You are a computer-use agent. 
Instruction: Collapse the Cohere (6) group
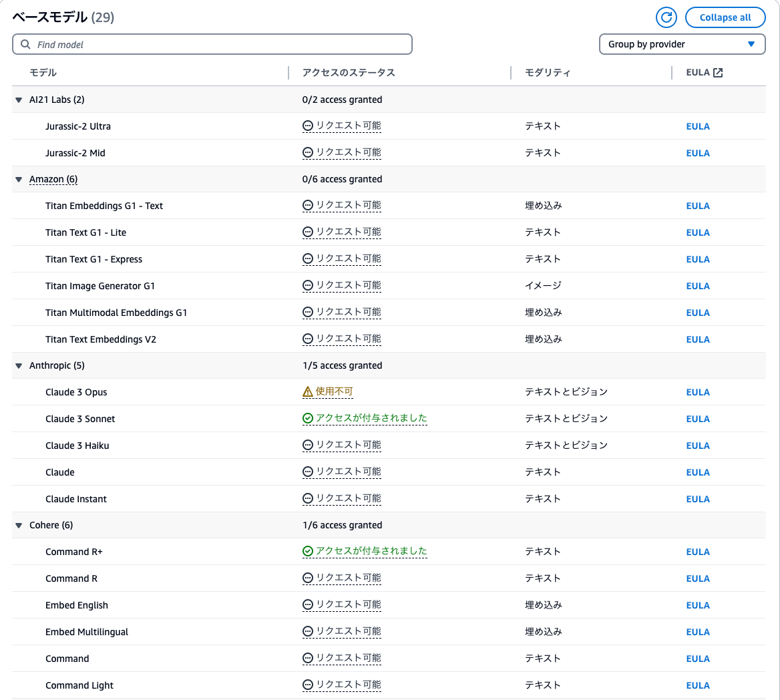click(19, 526)
